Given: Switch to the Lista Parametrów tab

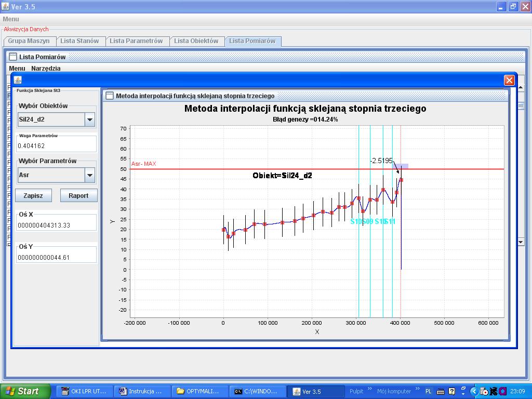Looking at the screenshot, I should 136,41.
